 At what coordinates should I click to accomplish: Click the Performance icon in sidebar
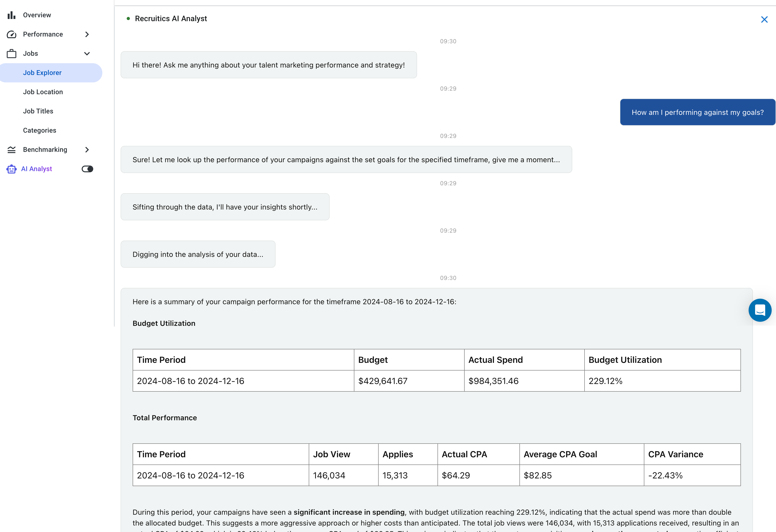coord(12,34)
